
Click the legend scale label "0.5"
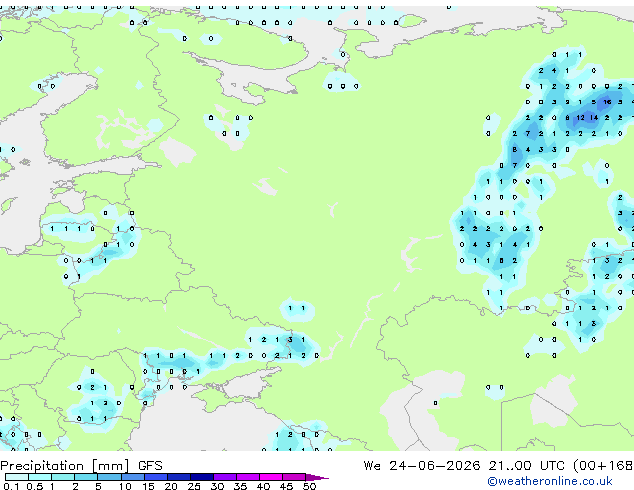pos(34,486)
